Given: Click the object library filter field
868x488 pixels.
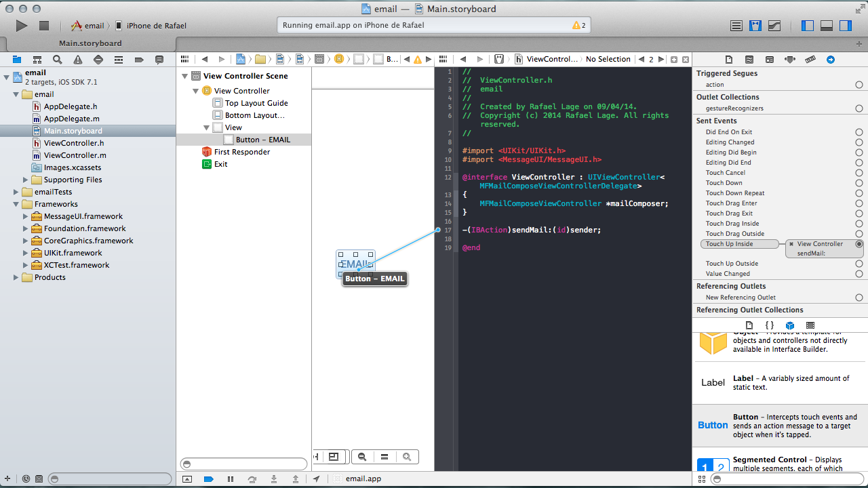Looking at the screenshot, I should pyautogui.click(x=787, y=479).
